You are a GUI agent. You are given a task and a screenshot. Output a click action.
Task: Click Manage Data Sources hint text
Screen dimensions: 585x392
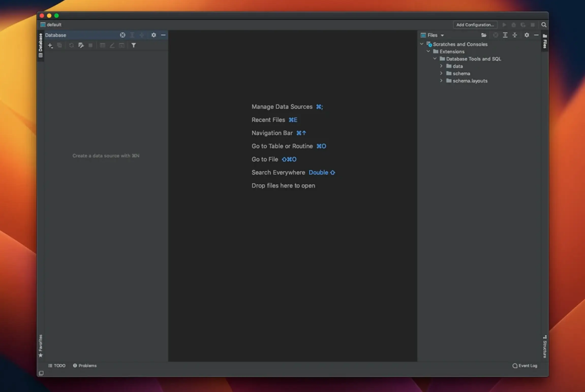[x=282, y=107]
